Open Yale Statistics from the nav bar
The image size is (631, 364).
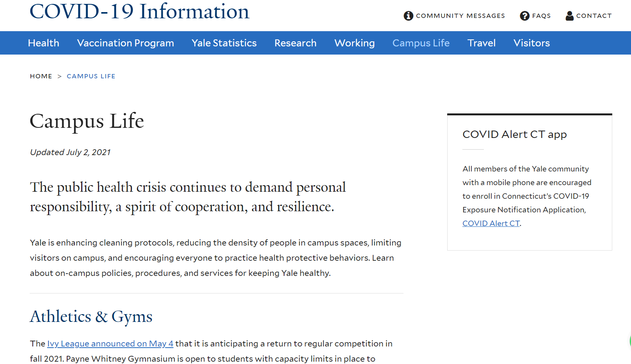coord(224,43)
